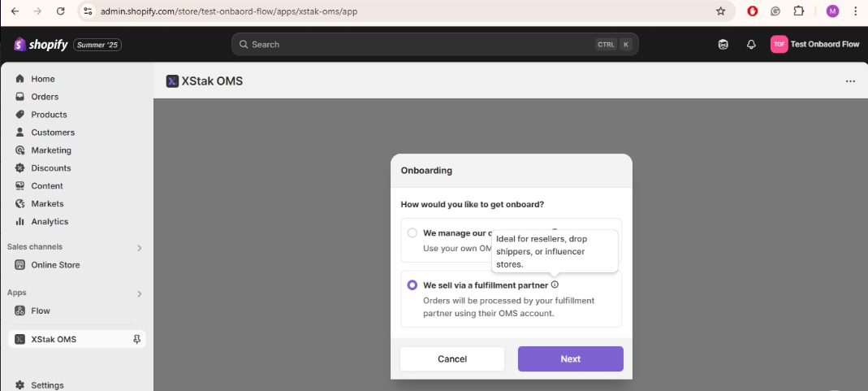Go to Orders in sidebar
Screen dimensions: 868x391
point(45,97)
